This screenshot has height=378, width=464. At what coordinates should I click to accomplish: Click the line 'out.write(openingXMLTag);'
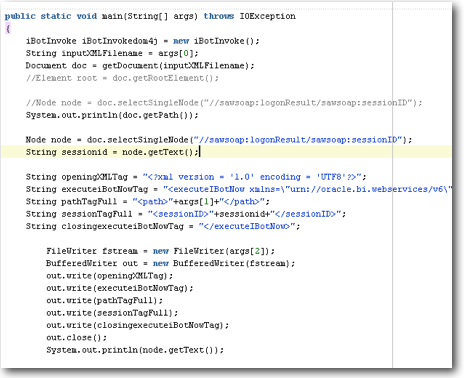(110, 276)
